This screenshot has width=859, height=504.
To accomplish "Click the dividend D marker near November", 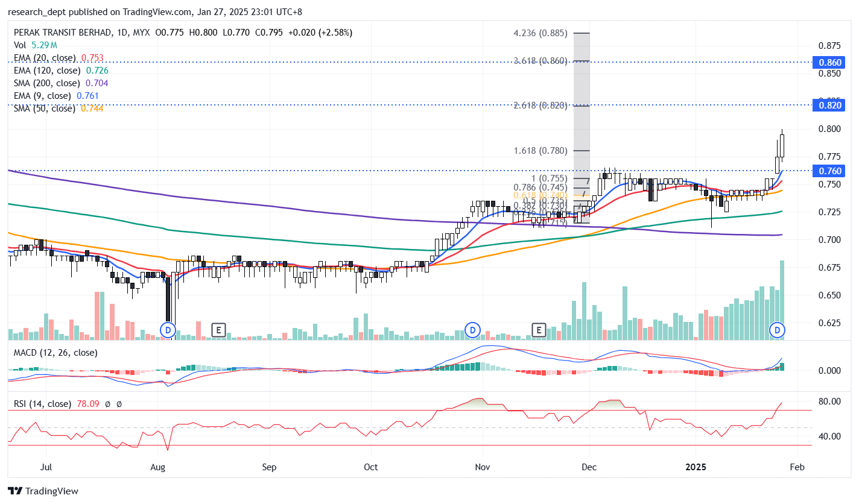I will (473, 330).
